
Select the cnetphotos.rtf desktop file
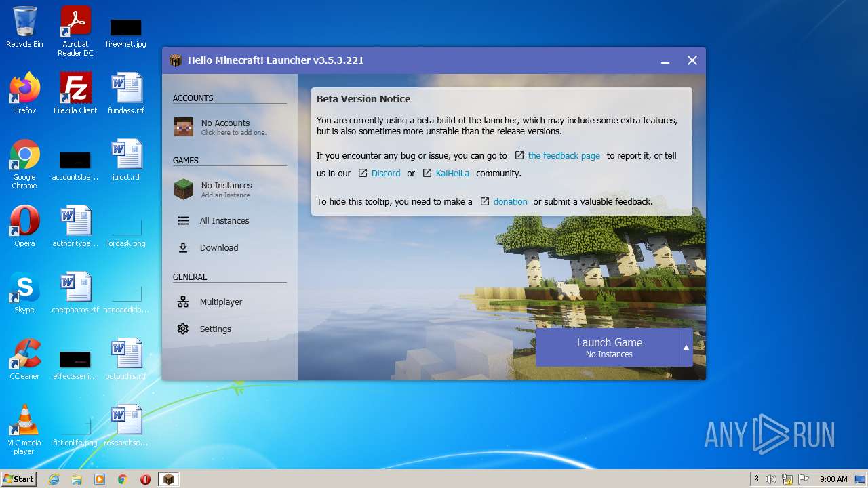75,293
